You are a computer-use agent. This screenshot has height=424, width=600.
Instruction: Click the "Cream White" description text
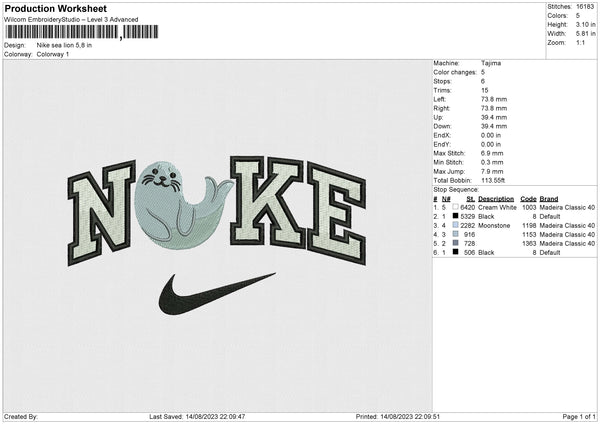pyautogui.click(x=497, y=207)
